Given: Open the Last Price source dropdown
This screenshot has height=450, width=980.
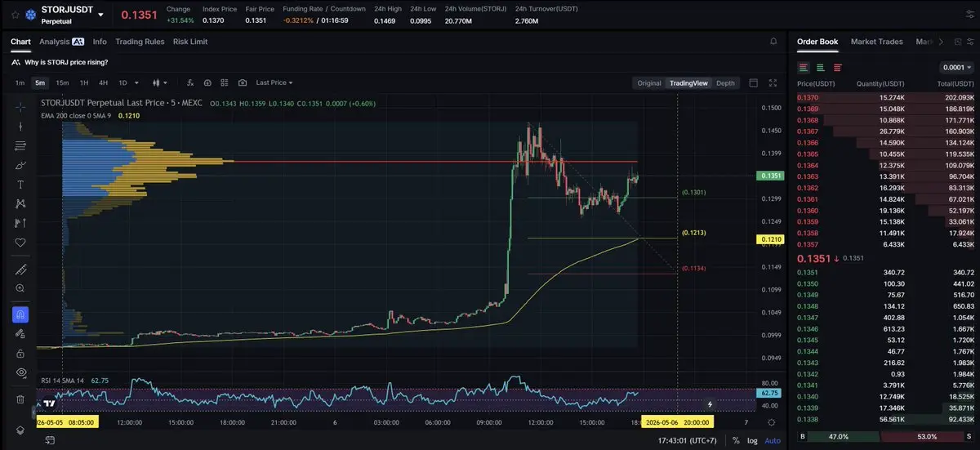Looking at the screenshot, I should (274, 82).
